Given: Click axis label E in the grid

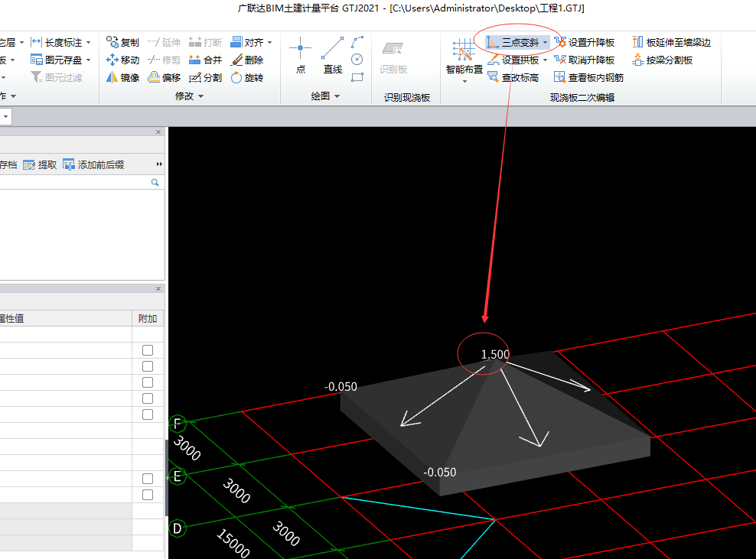Looking at the screenshot, I should 177,476.
